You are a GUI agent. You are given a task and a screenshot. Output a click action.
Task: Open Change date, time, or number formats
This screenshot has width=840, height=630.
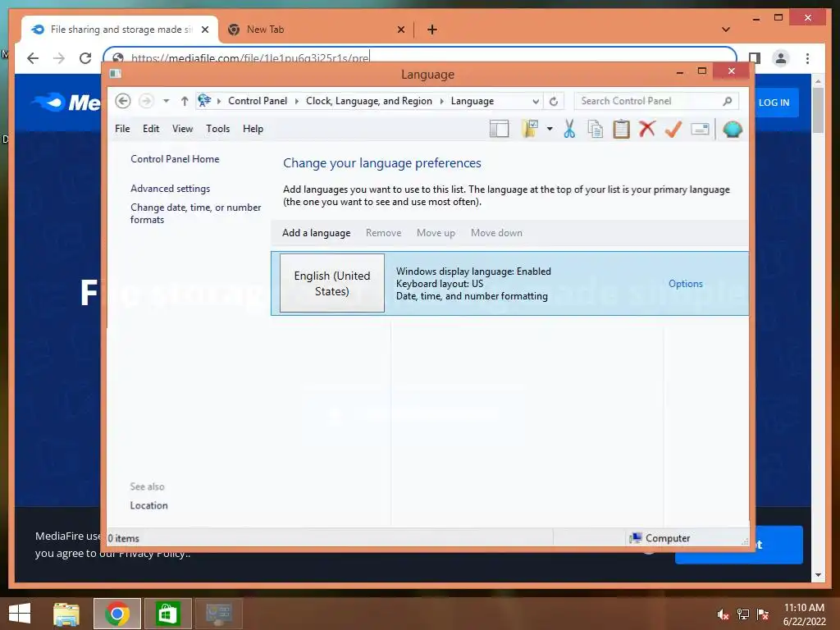point(195,213)
